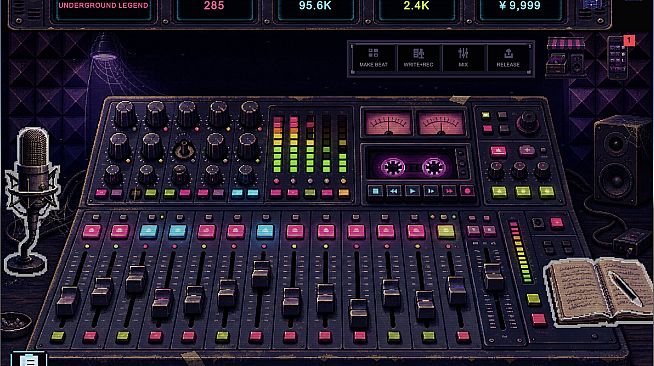Rewind the cassette tape
This screenshot has width=654, height=366.
[394, 191]
